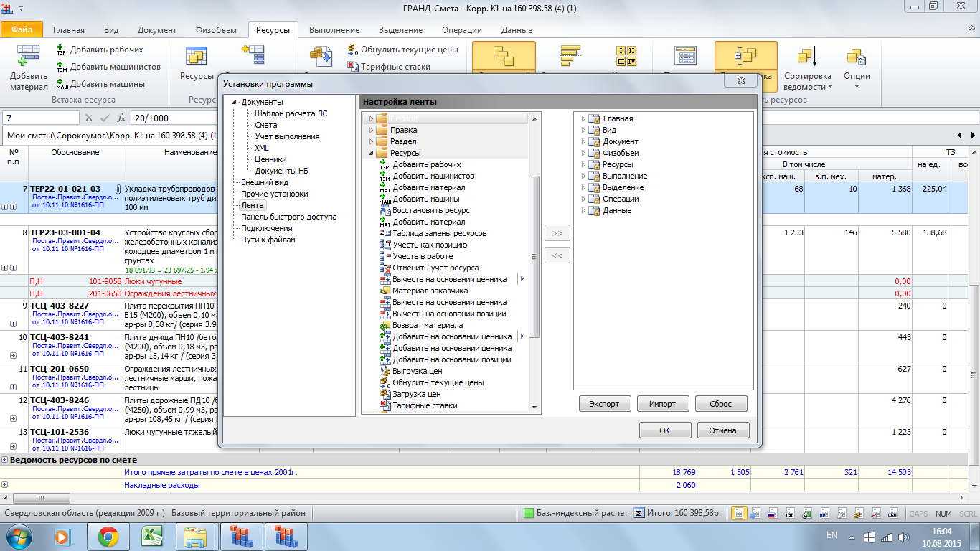The height and width of the screenshot is (551, 980).
Task: Click status bar total 'Итого: 160 398,58р.'
Action: (677, 514)
